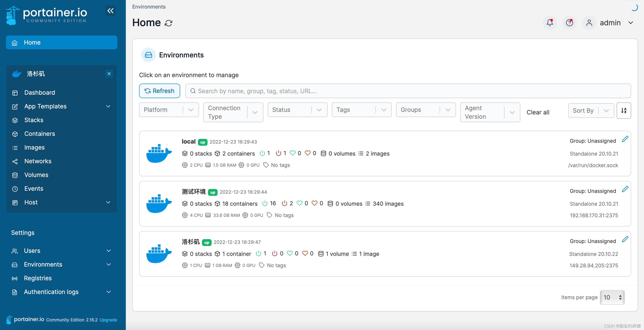Expand the Authentication logs section
This screenshot has height=330, width=644.
point(109,292)
